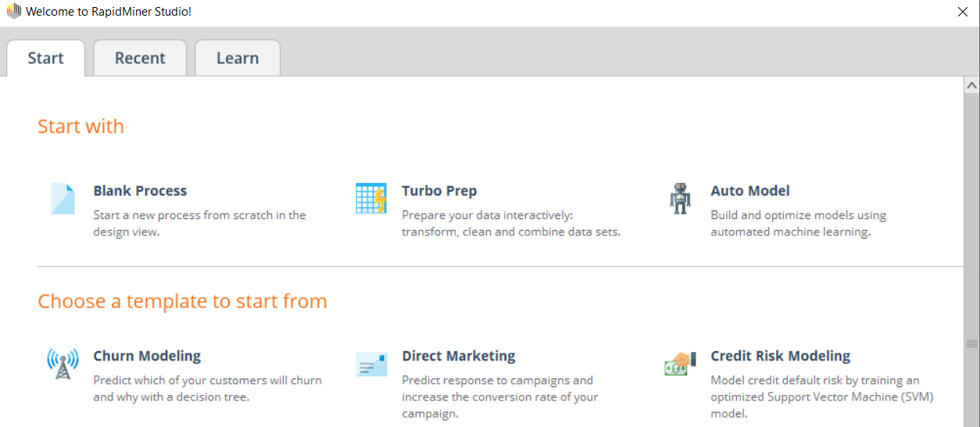Click the RapidMiner logo in title bar
Viewport: 980px width, 427px height.
13,11
